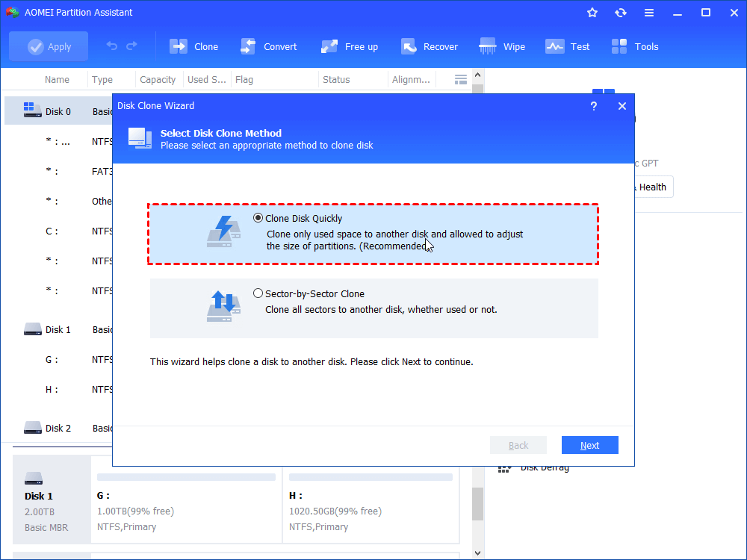
Task: Open the column settings list icon
Action: [x=461, y=80]
